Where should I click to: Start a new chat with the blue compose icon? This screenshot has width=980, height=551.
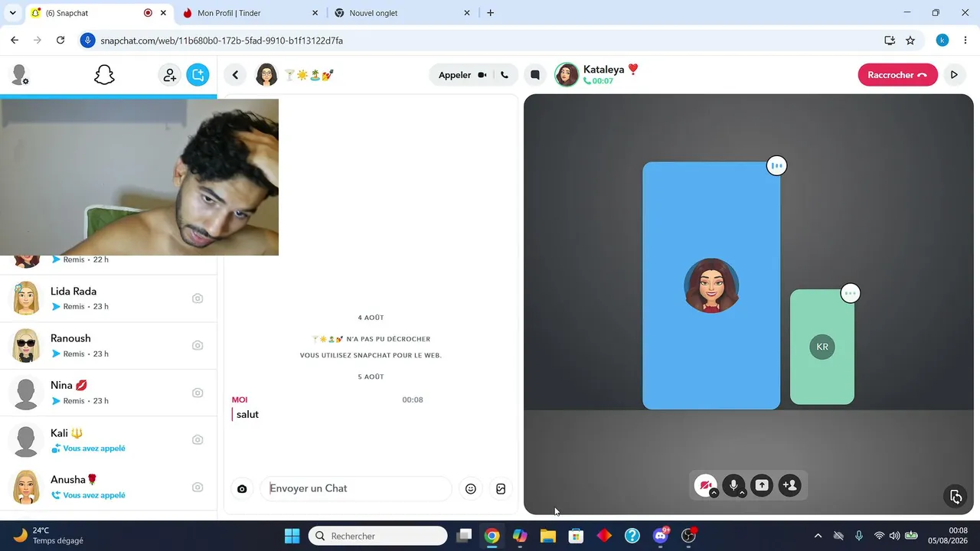[198, 75]
